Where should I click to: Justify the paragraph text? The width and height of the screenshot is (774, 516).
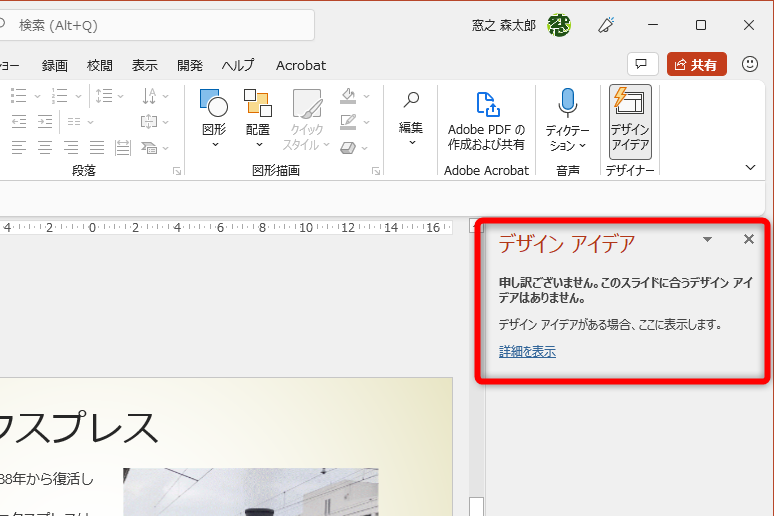coord(97,147)
